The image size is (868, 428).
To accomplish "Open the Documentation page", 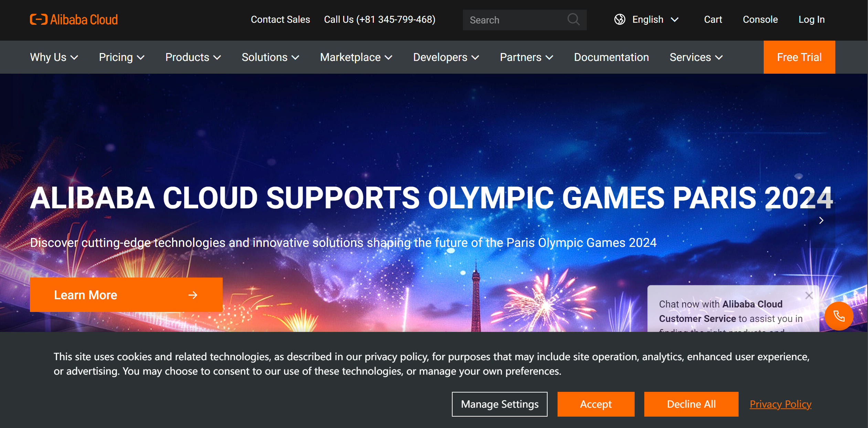I will click(x=611, y=57).
